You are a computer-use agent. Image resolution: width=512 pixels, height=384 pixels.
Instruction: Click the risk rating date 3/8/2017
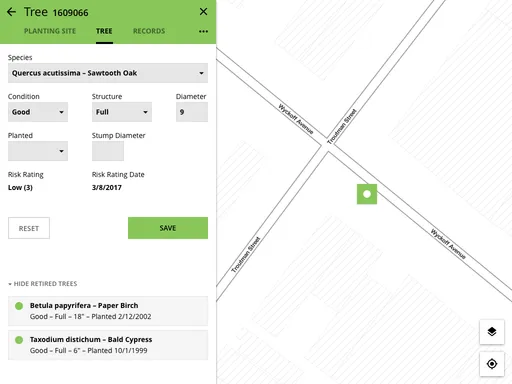(107, 188)
